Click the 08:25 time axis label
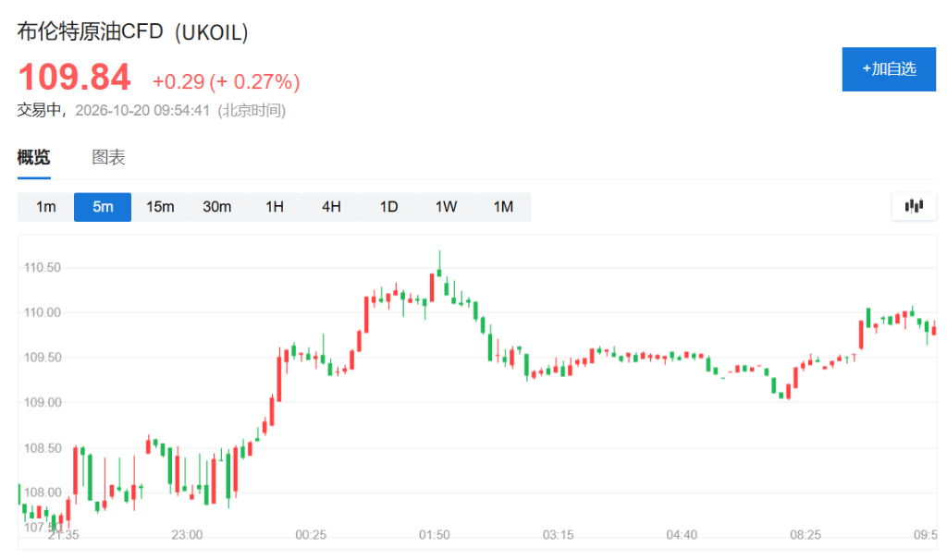Viewport: 947px width, 560px height. [x=806, y=535]
